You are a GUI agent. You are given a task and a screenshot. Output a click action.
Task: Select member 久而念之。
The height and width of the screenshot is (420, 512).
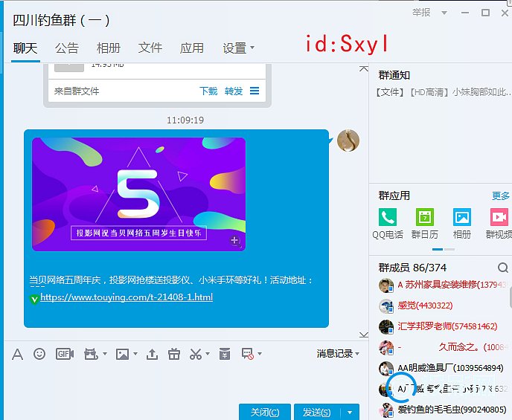tap(444, 347)
